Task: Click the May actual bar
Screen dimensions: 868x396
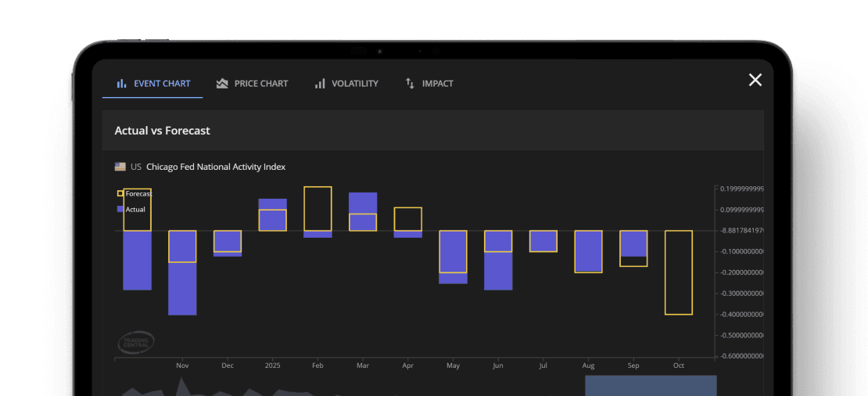Action: pyautogui.click(x=453, y=278)
